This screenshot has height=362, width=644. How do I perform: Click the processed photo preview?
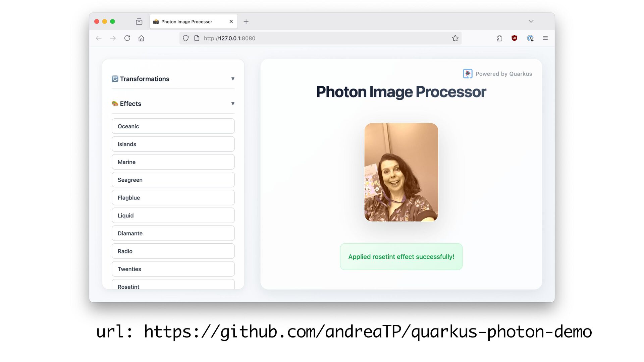401,172
